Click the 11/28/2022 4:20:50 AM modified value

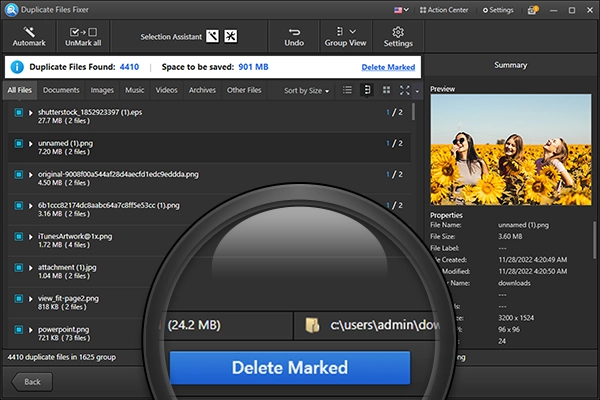pos(533,271)
